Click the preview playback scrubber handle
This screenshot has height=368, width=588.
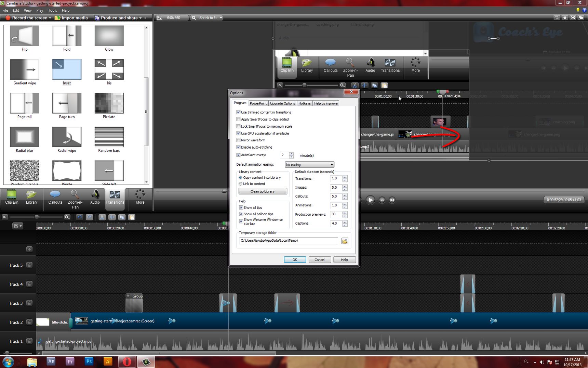pos(224,191)
